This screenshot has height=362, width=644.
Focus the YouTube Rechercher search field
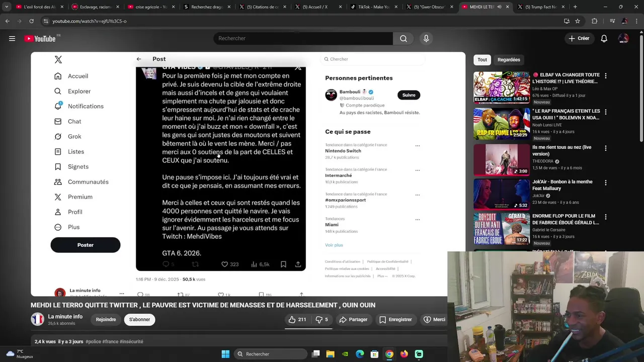[x=303, y=38]
